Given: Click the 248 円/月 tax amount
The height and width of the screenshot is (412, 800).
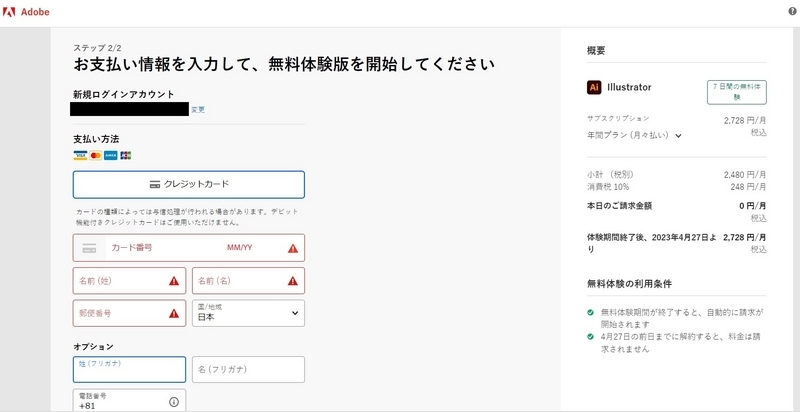Looking at the screenshot, I should 748,187.
